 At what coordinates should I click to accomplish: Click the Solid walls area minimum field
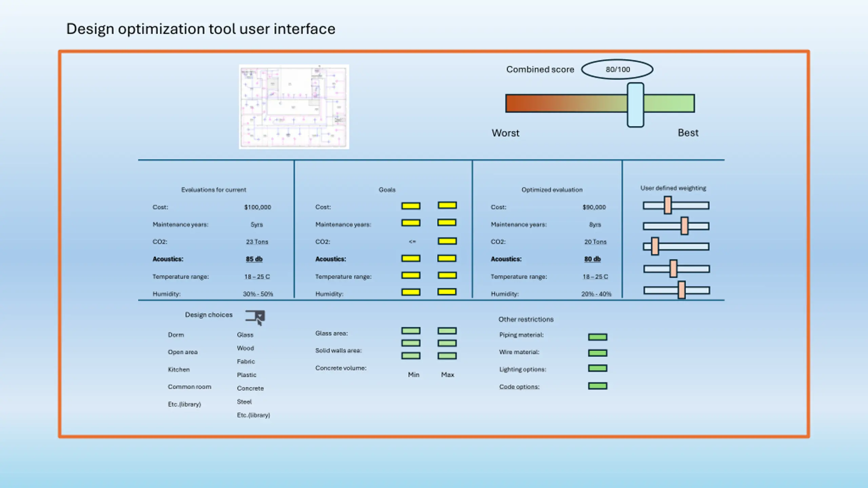(x=411, y=343)
